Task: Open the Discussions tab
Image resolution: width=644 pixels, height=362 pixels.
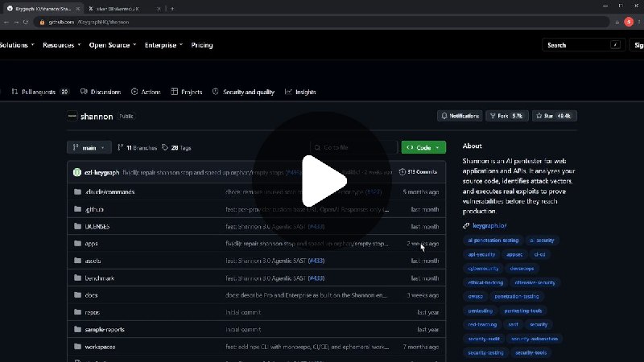Action: (101, 92)
